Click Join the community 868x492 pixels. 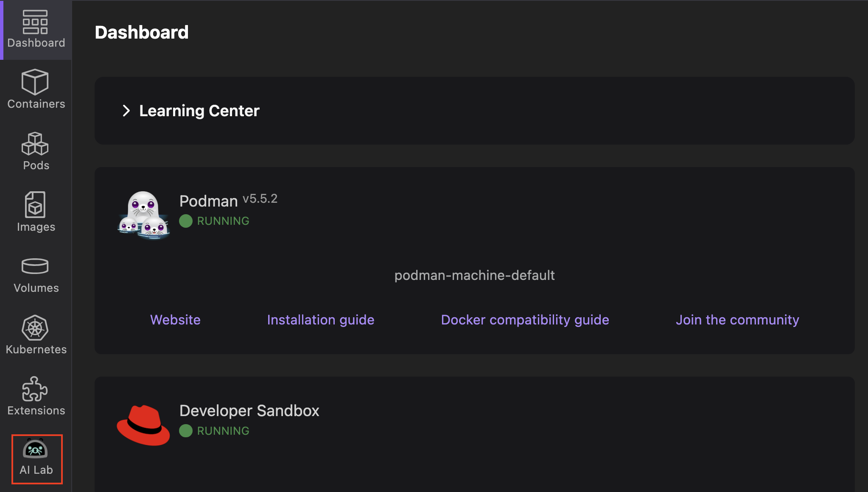737,320
